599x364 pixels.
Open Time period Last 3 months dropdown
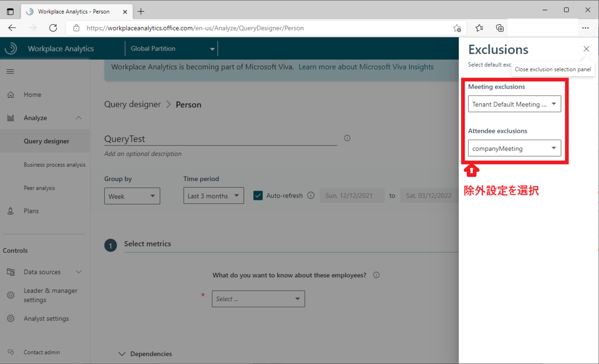[x=214, y=195]
